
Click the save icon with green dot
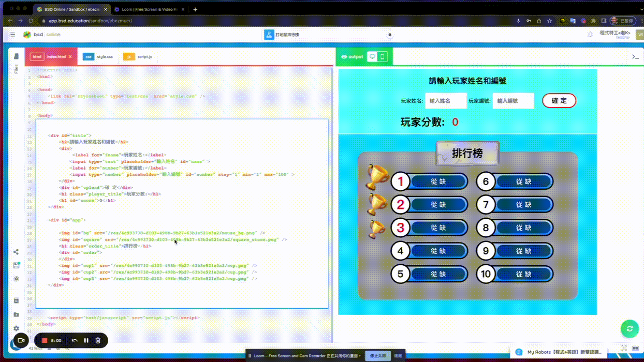[x=16, y=265]
